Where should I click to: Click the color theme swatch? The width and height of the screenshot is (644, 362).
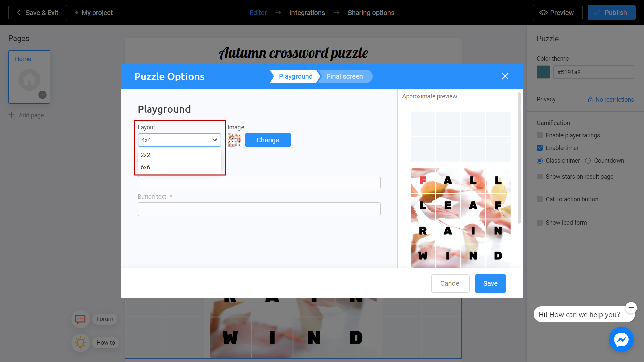click(543, 72)
